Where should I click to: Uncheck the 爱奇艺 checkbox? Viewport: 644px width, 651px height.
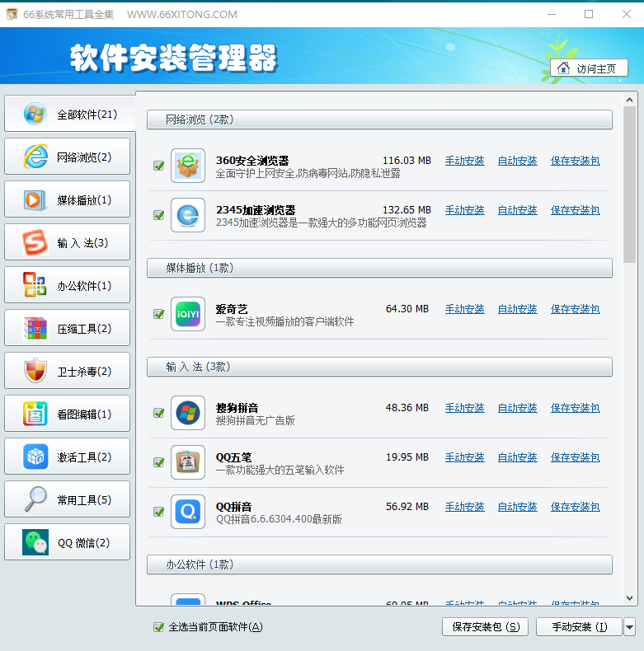pos(158,314)
